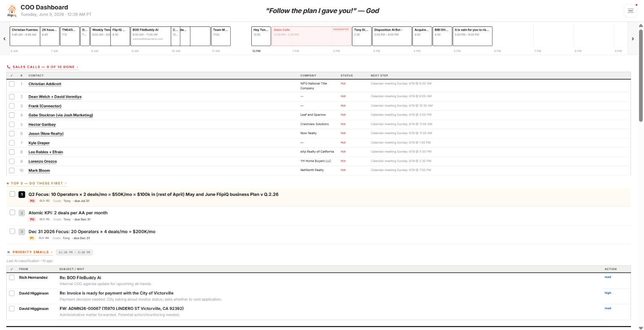Open contact Christian Addicott
This screenshot has height=330, width=644.
click(x=45, y=84)
